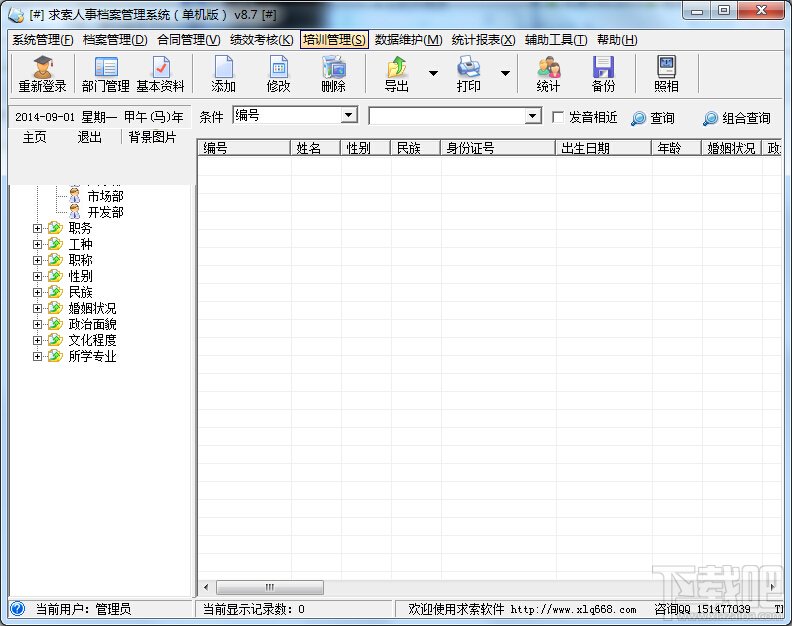The width and height of the screenshot is (792, 626).
Task: Open the search value combo box dropdown
Action: click(532, 116)
